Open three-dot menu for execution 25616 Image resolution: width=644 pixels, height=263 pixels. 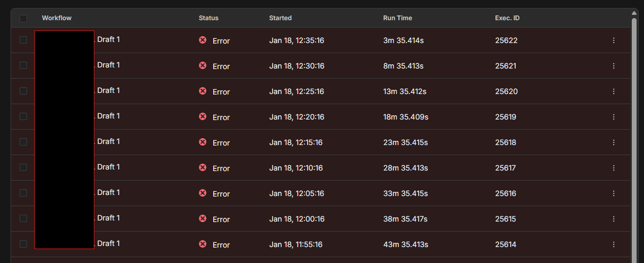point(614,193)
